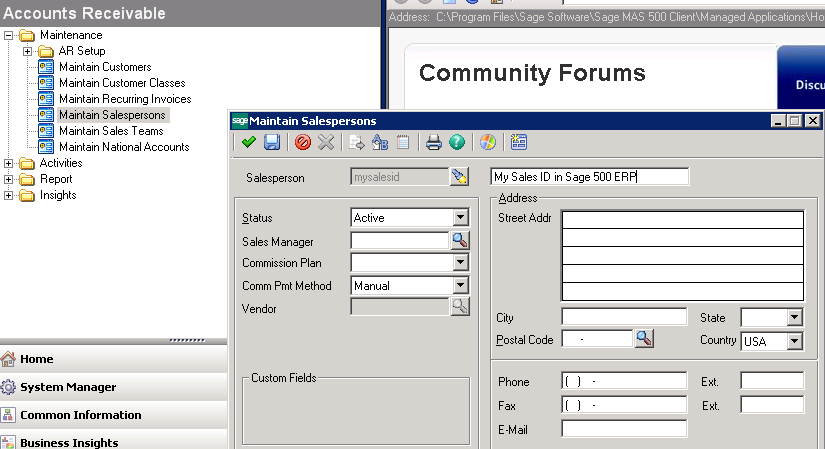Click the customize form icon in toolbar
Viewport: 825px width, 449px height.
coord(518,143)
